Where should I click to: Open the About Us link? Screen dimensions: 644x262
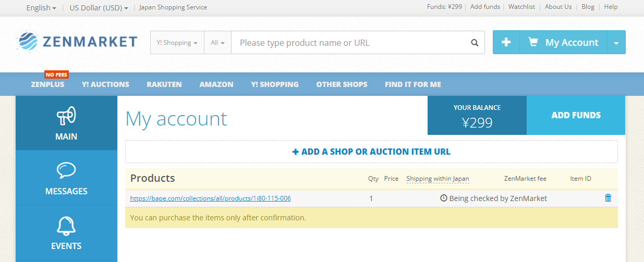pyautogui.click(x=558, y=7)
